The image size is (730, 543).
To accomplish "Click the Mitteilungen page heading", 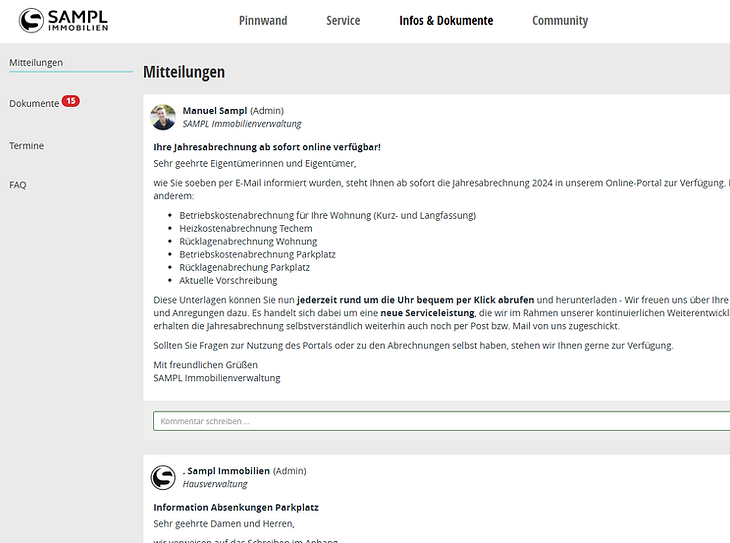I will 184,72.
